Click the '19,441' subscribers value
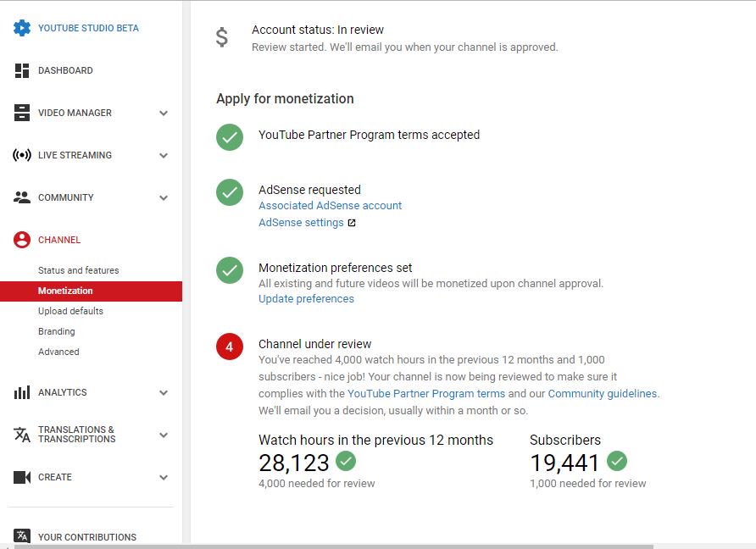This screenshot has height=549, width=756. [564, 463]
